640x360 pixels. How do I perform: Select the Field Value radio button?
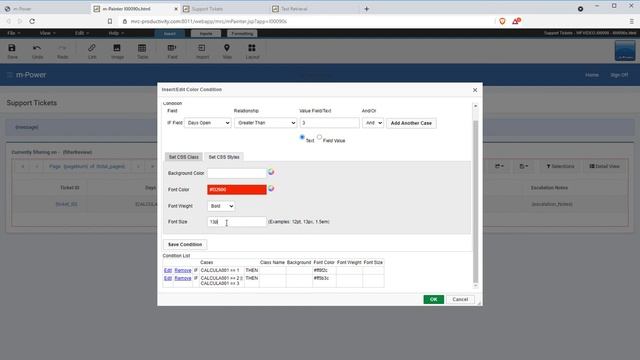pyautogui.click(x=319, y=137)
